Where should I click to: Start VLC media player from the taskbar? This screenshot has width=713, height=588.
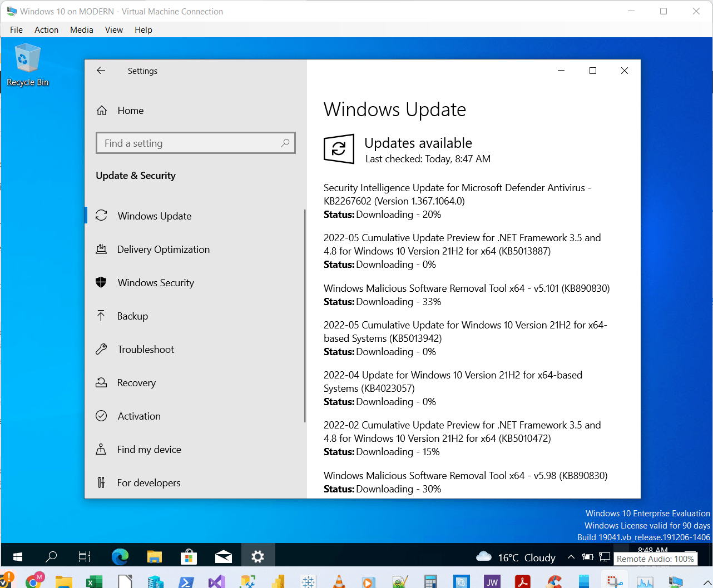339,582
